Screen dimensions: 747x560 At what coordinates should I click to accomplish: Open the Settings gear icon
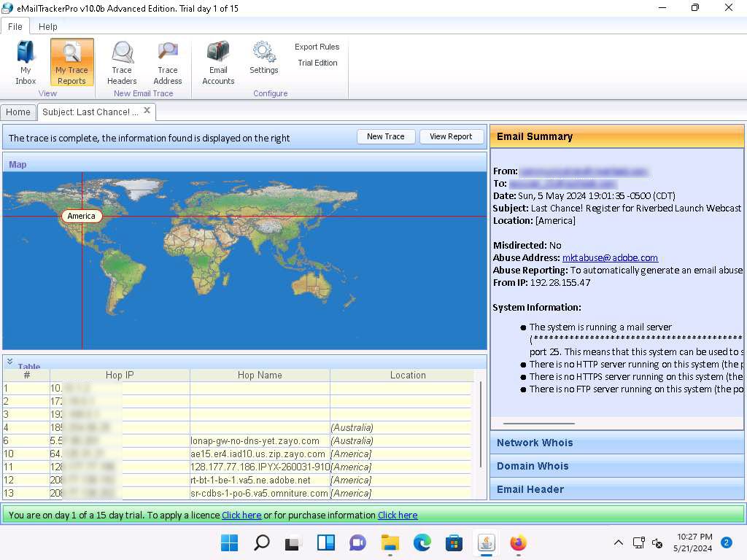[263, 52]
